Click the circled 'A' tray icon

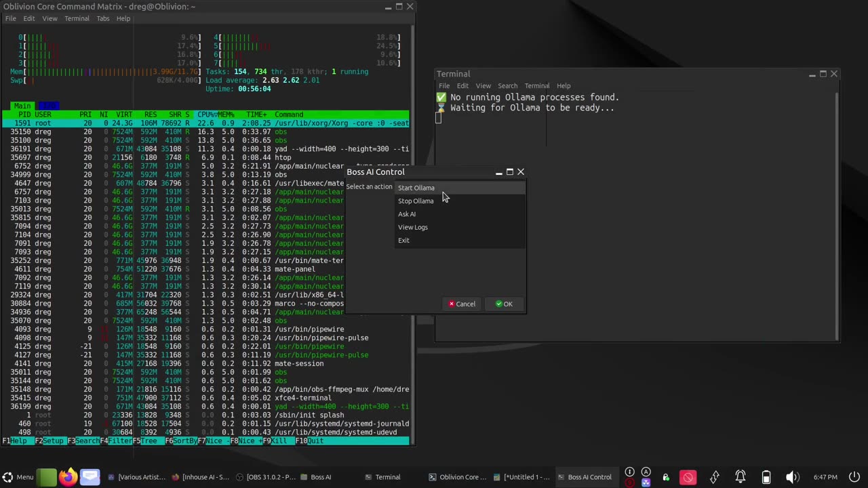click(x=646, y=472)
